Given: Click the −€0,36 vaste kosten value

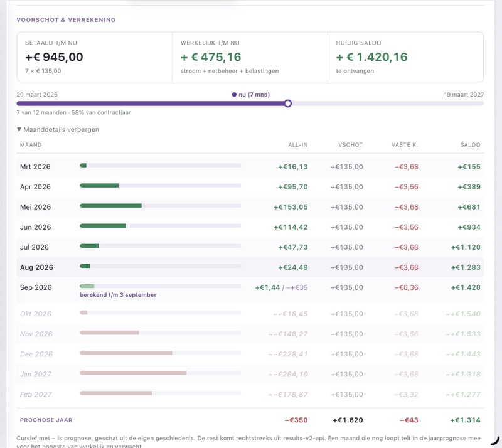Looking at the screenshot, I should pyautogui.click(x=406, y=287).
